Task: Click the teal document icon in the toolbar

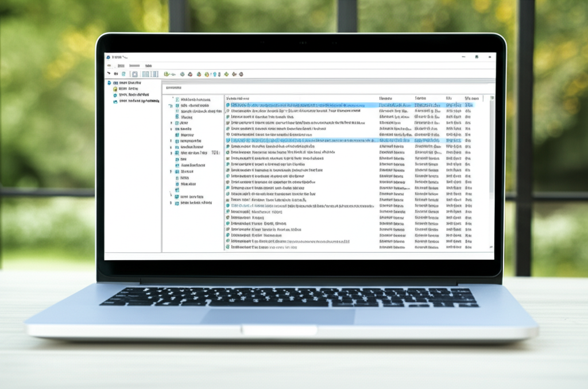Action: point(123,74)
